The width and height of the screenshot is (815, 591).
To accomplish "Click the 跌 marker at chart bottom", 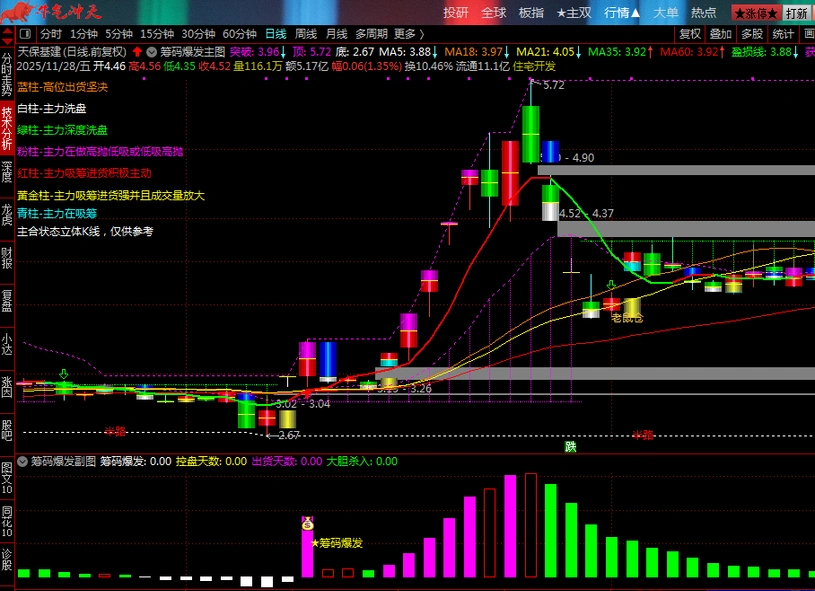I will [570, 446].
